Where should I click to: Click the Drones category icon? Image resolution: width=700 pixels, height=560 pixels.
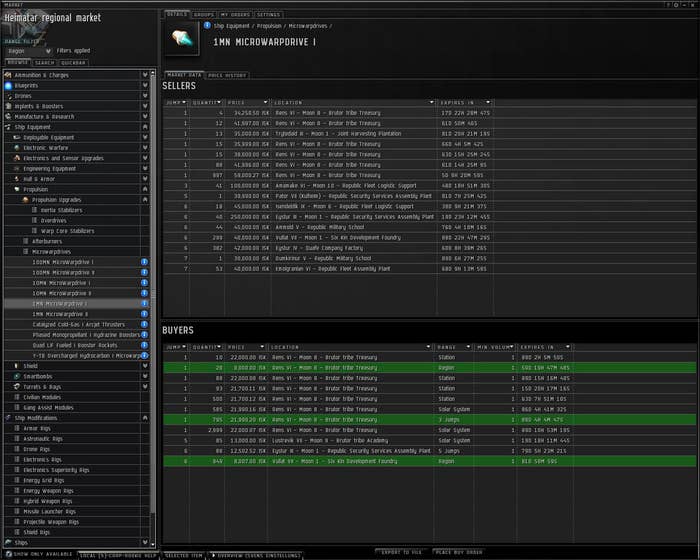(8, 96)
